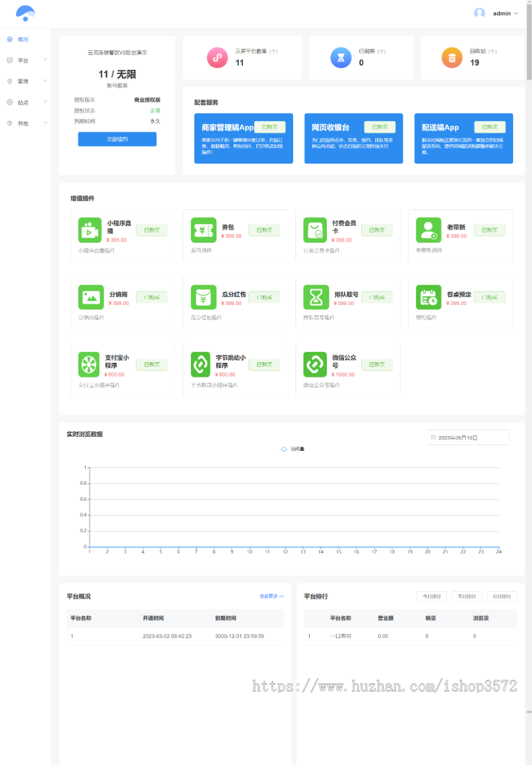Click the 管理 icon in sidebar
The width and height of the screenshot is (532, 765).
9,81
